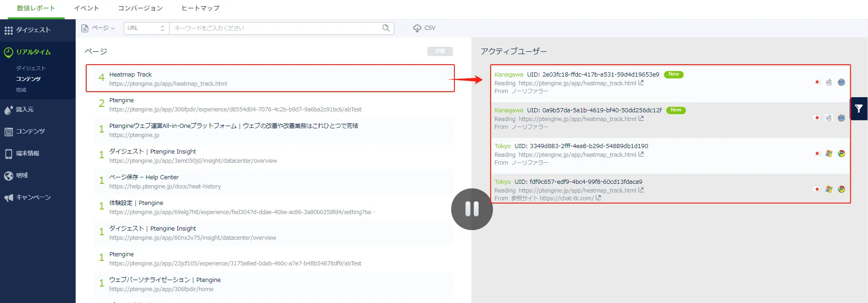Switch to the ヒートマップ tab
The image size is (868, 303).
pos(200,8)
